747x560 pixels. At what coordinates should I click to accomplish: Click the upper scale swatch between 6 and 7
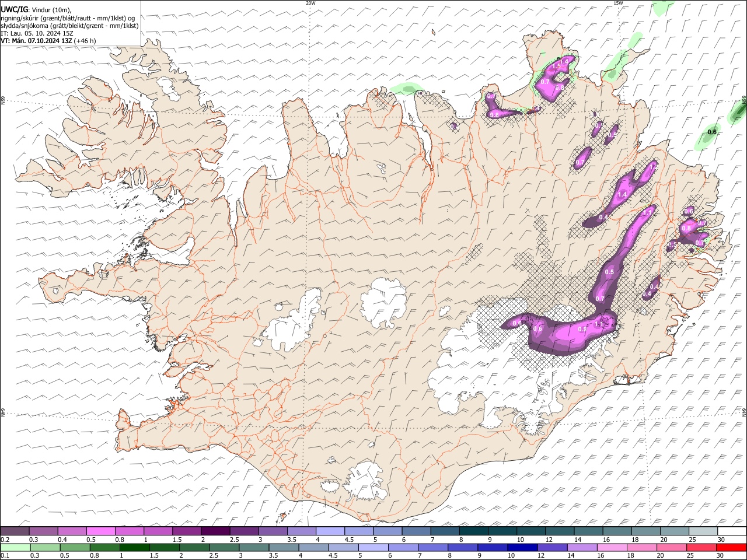[416, 531]
